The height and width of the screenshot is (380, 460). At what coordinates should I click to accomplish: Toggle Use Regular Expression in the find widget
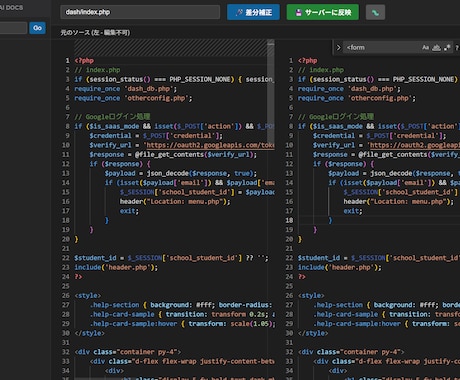click(x=447, y=48)
